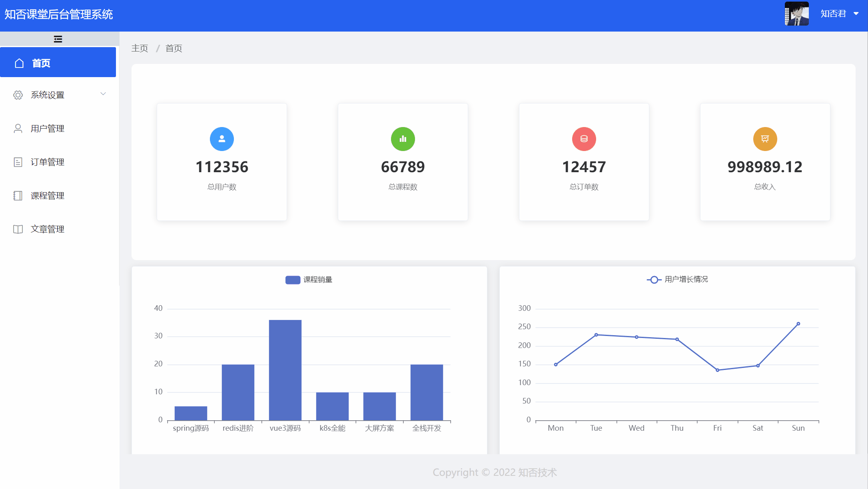The width and height of the screenshot is (868, 489).
Task: Click the vue3源码 bar in chart
Action: coord(285,370)
